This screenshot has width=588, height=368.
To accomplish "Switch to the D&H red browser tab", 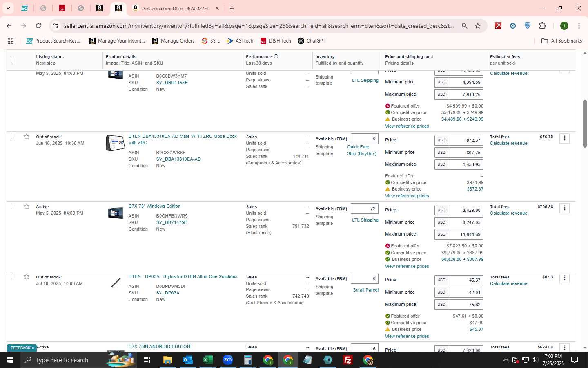I will pos(62,8).
